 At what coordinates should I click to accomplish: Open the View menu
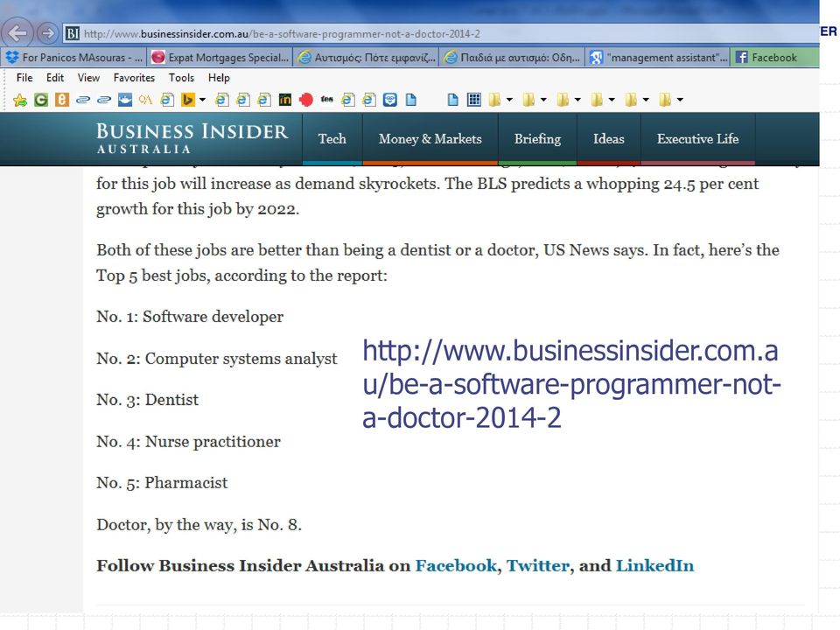tap(88, 78)
